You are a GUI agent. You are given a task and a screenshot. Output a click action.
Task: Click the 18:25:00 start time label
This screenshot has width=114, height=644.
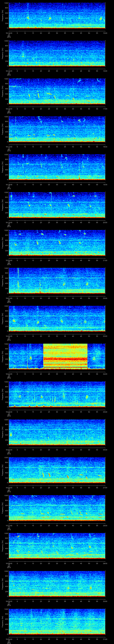(9, 450)
